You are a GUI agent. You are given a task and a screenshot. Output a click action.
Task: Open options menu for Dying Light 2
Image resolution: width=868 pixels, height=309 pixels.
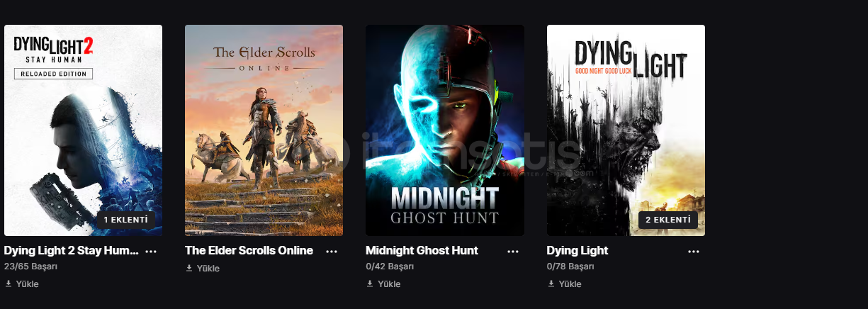tap(151, 251)
